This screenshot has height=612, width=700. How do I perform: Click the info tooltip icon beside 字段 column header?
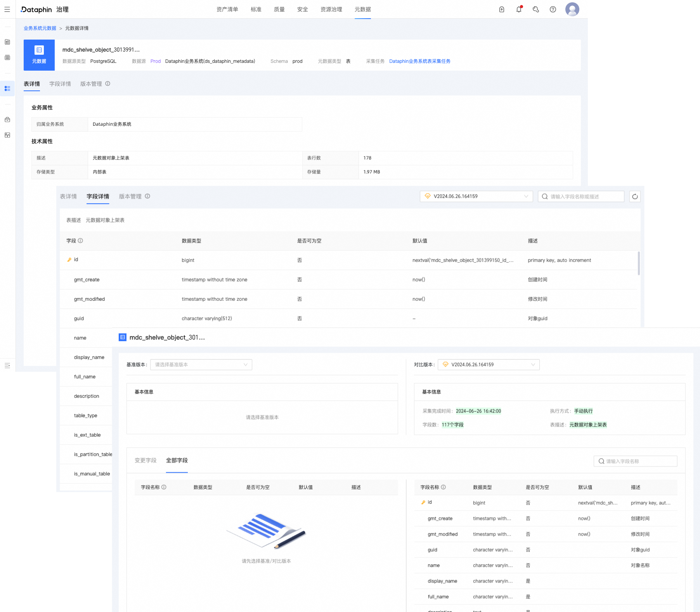[x=80, y=241]
